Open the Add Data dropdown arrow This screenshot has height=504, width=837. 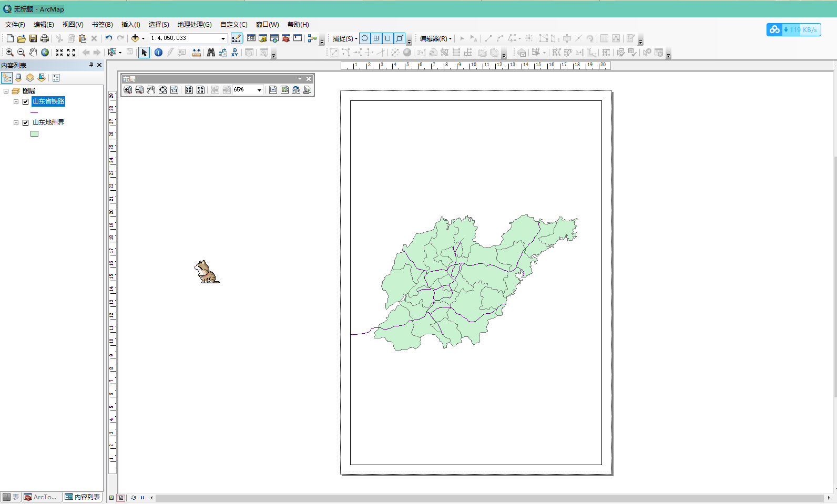(x=143, y=38)
